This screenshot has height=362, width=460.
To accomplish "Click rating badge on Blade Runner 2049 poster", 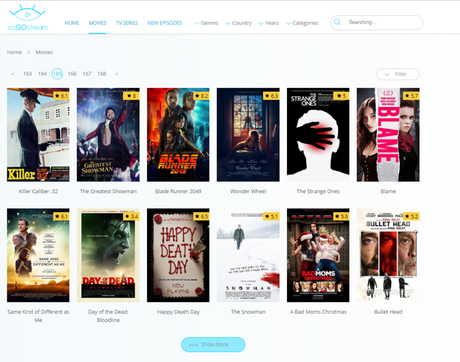I will (201, 96).
